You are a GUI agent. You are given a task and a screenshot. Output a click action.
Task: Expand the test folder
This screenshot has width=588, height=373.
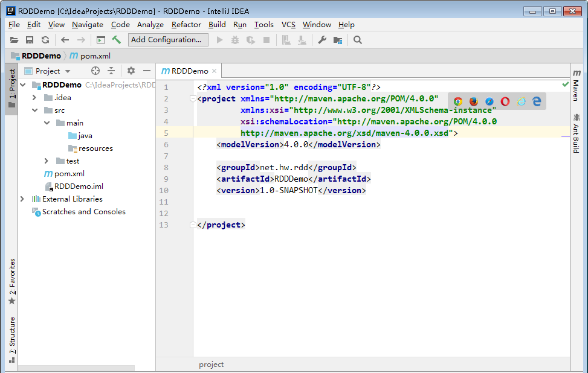[47, 161]
